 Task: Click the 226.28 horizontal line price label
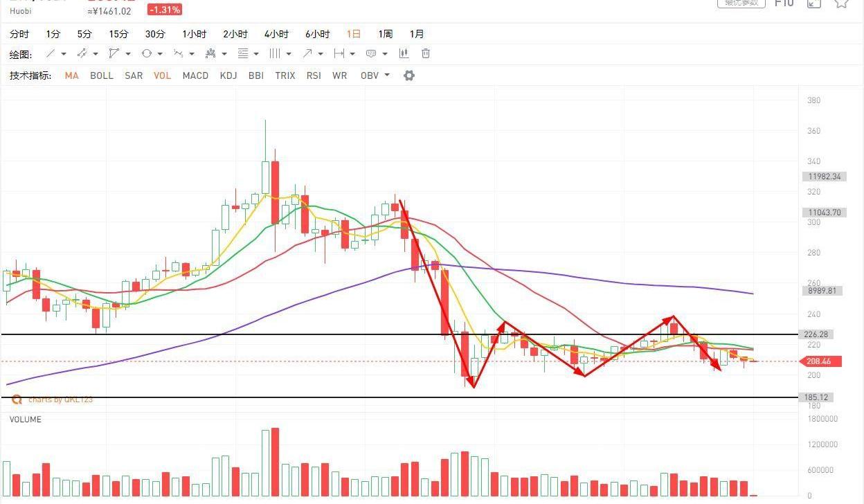[x=817, y=334]
